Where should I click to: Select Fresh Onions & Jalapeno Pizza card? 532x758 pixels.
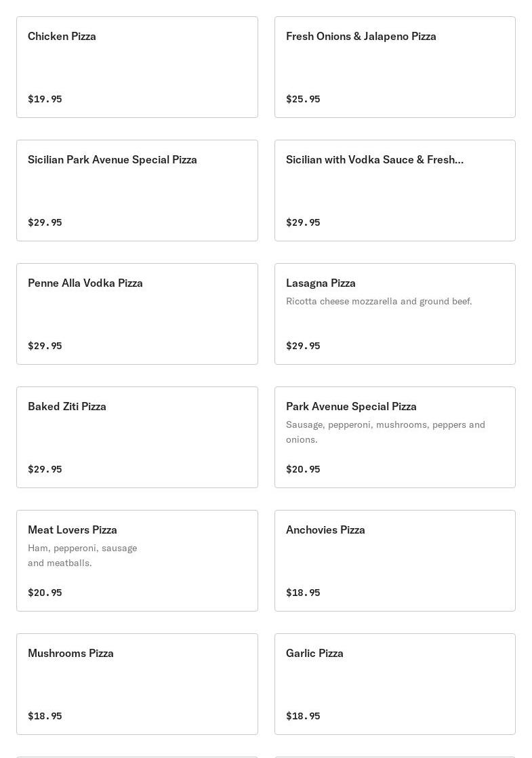(394, 67)
